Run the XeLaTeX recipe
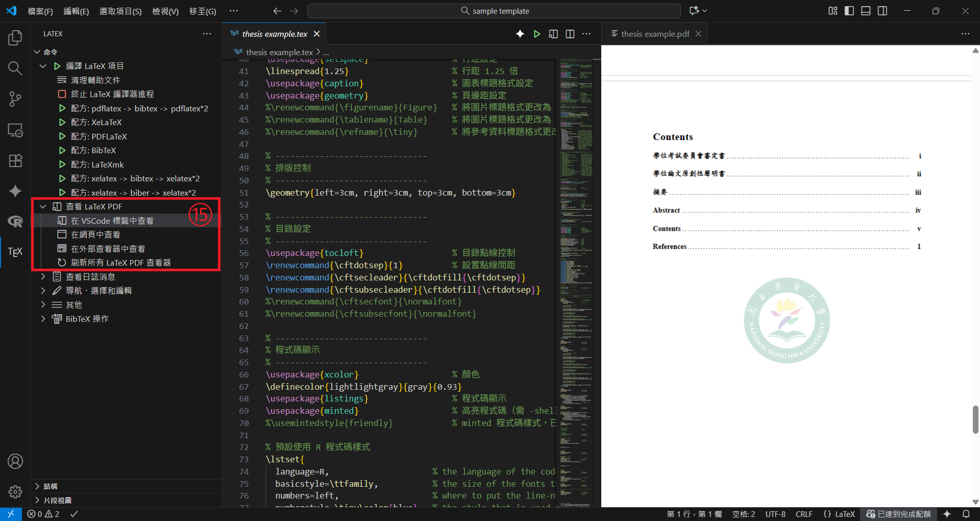The width and height of the screenshot is (980, 521). (x=126, y=122)
